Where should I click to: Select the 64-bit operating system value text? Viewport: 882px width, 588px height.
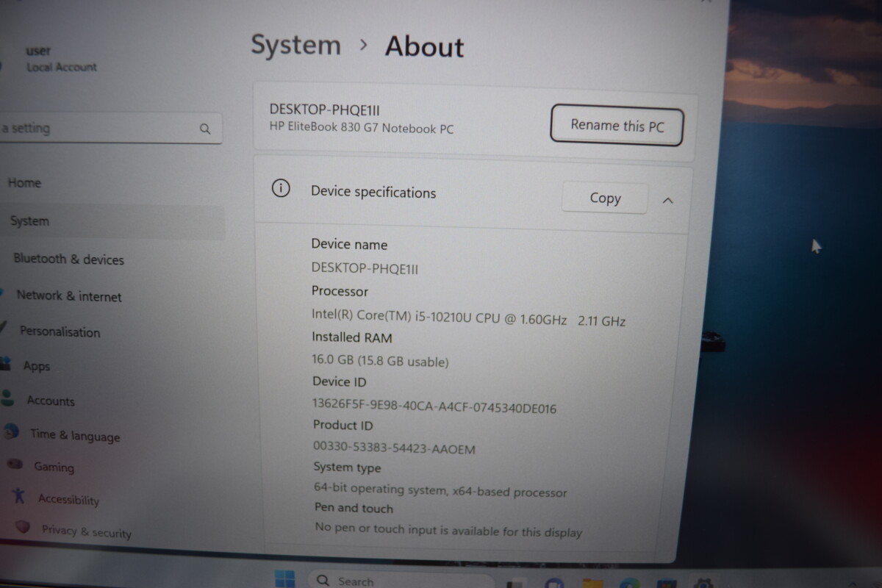point(440,490)
